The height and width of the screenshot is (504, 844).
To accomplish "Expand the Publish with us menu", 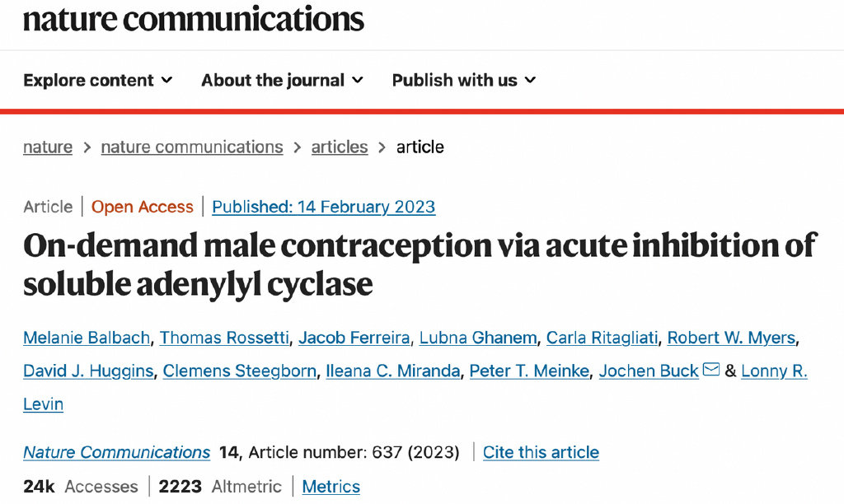I will point(464,80).
